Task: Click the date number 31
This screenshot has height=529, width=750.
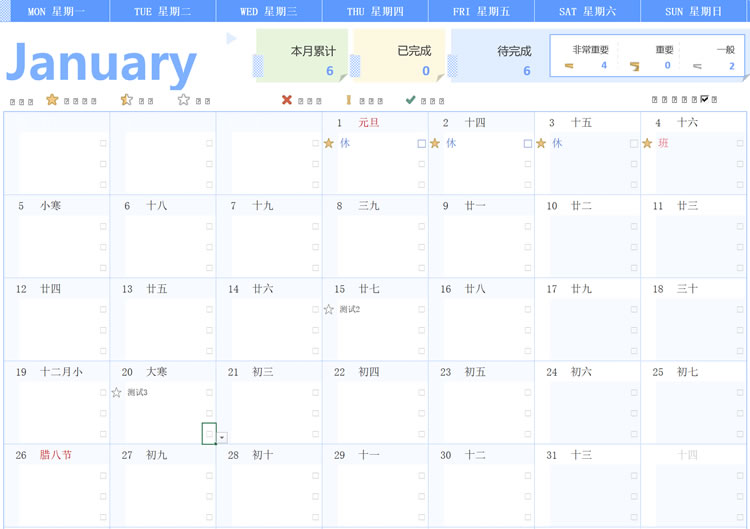Action: pyautogui.click(x=551, y=455)
